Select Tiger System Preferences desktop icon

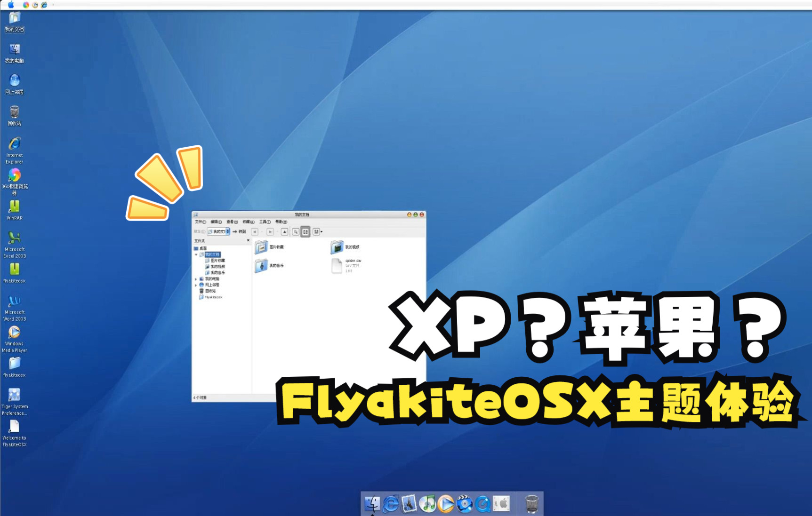(15, 402)
